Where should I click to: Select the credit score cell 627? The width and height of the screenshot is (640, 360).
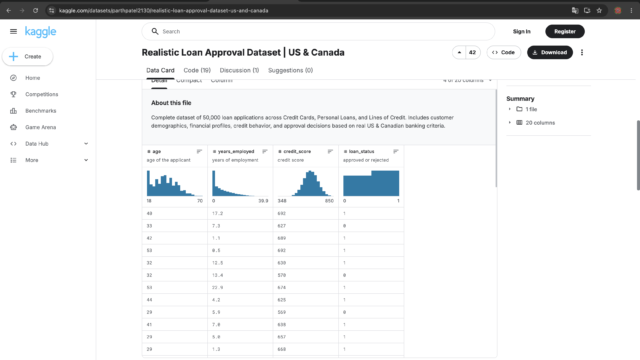[x=306, y=226]
